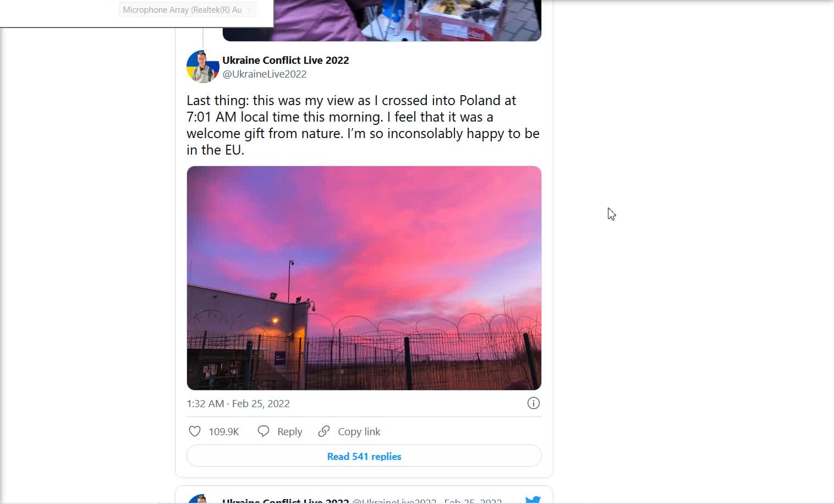The height and width of the screenshot is (504, 834).
Task: Open the Ukraine Conflict Live 2022 profile avatar
Action: [x=203, y=67]
